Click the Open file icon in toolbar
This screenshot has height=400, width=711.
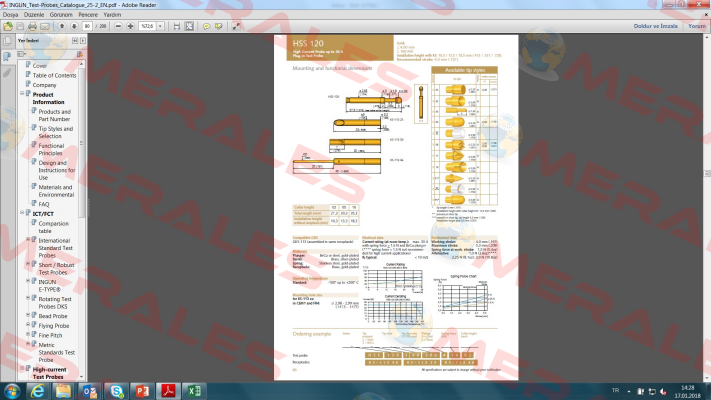click(x=8, y=26)
